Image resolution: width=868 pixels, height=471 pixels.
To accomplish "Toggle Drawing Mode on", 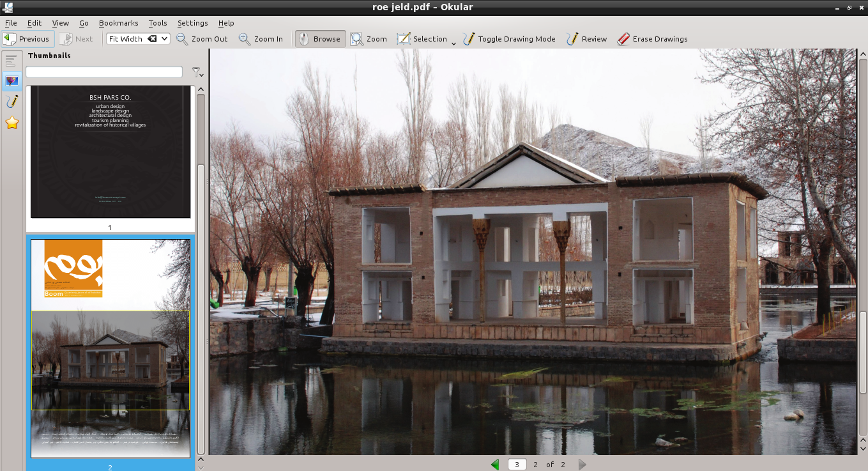I will [469, 39].
